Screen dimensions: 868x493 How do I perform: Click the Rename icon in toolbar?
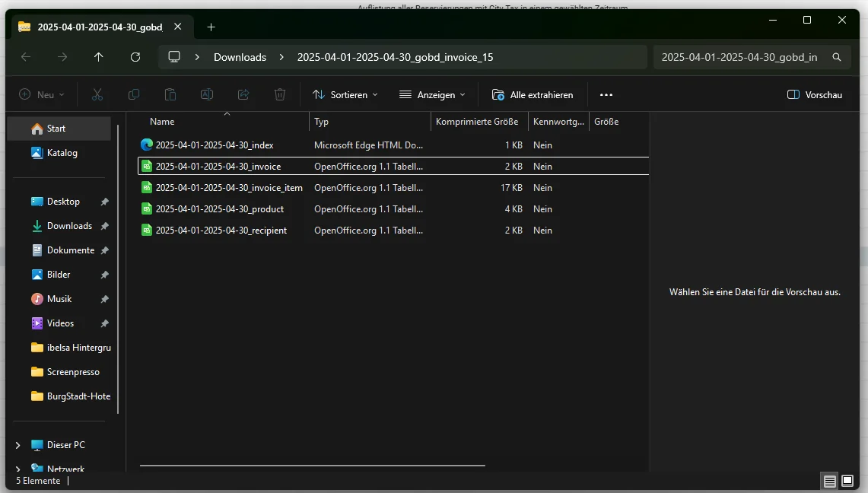click(206, 94)
